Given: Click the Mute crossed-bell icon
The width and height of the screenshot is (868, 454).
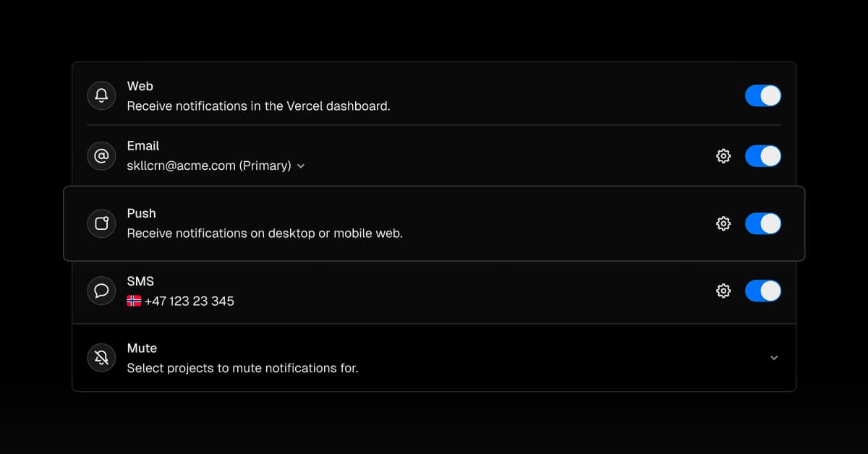Looking at the screenshot, I should pyautogui.click(x=101, y=357).
